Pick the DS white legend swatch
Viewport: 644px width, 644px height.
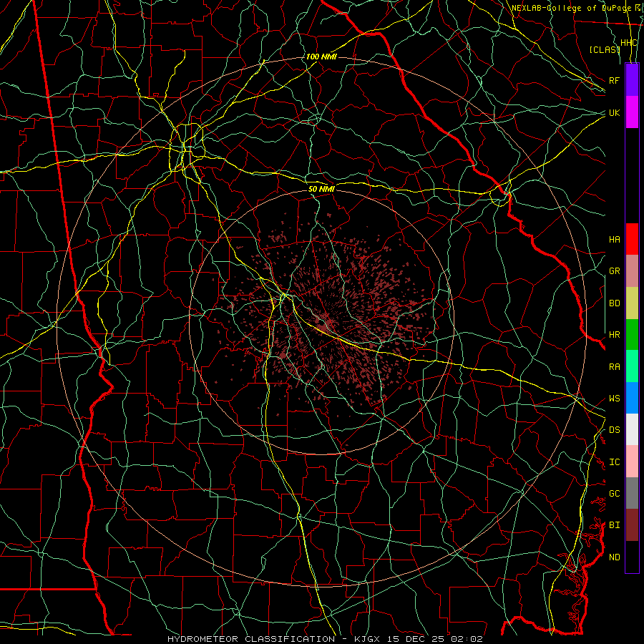[x=632, y=429]
